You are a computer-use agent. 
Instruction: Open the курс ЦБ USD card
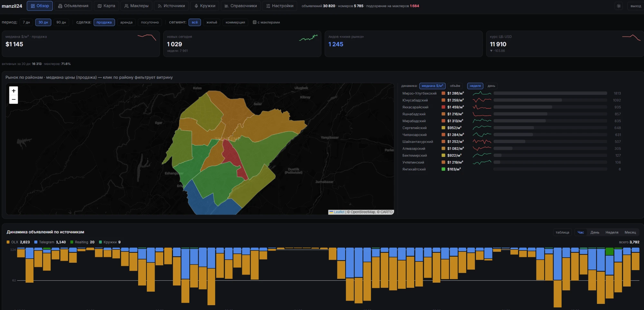(x=565, y=44)
